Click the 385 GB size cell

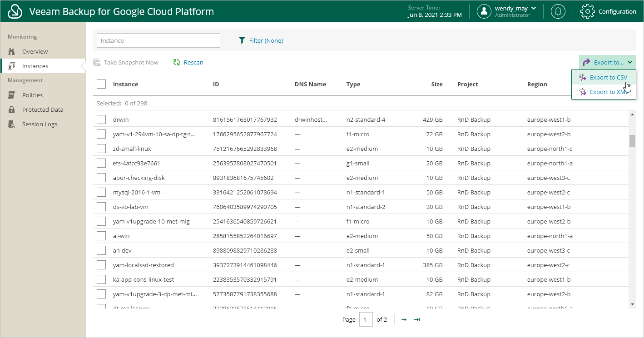click(x=433, y=265)
